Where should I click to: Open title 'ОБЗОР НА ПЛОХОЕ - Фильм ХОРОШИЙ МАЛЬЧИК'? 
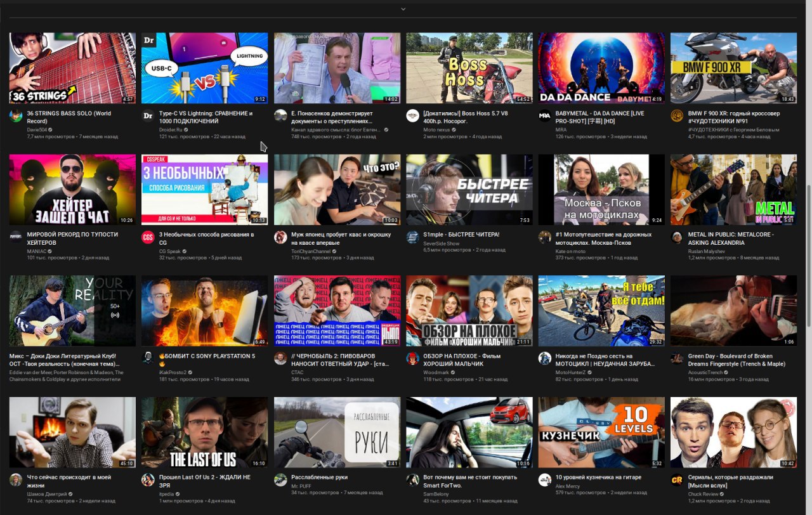coord(462,360)
